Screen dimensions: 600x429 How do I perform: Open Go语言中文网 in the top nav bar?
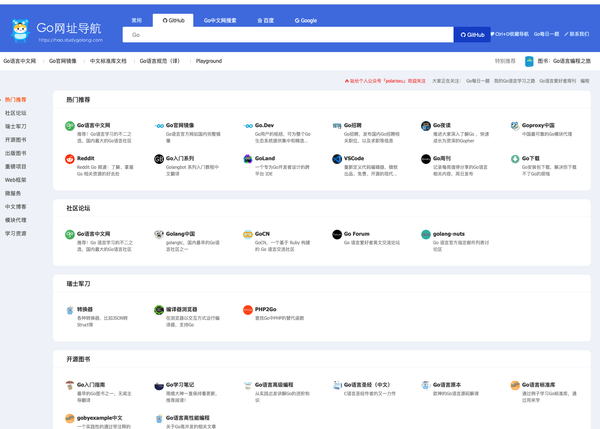pos(20,61)
